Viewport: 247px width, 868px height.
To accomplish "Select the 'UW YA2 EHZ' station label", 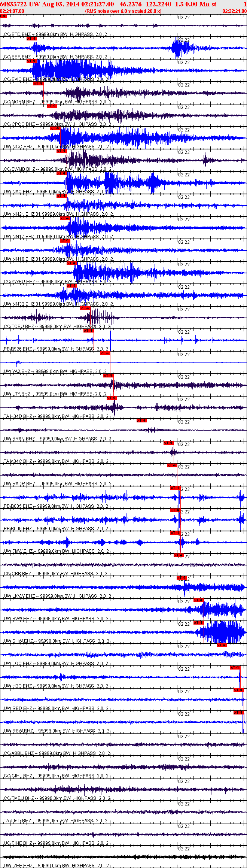I will [17, 371].
